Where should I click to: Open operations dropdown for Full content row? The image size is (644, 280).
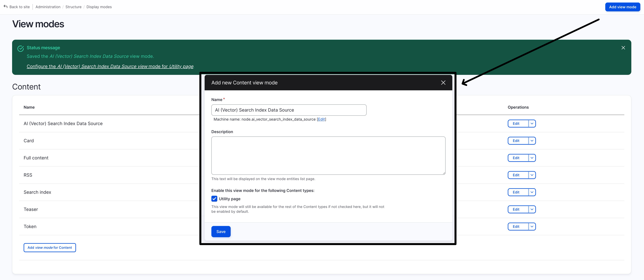(x=532, y=158)
